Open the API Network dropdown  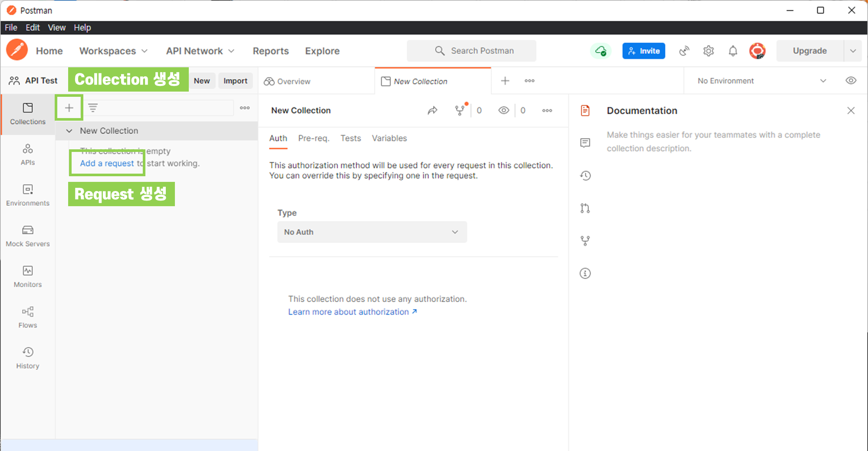click(200, 51)
